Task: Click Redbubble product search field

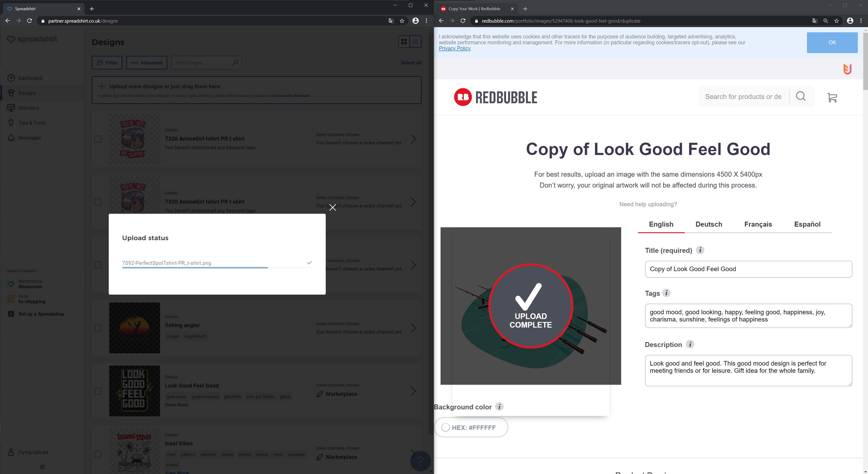Action: [x=743, y=97]
